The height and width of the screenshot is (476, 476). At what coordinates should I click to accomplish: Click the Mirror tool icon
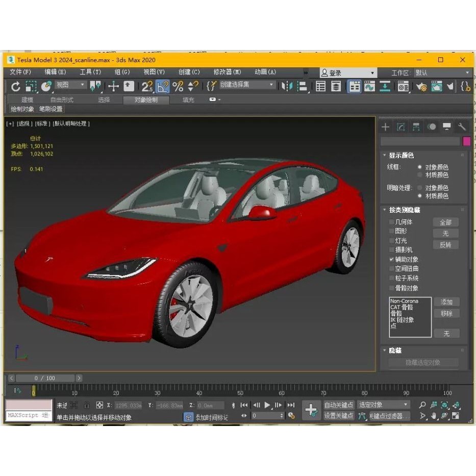click(287, 87)
